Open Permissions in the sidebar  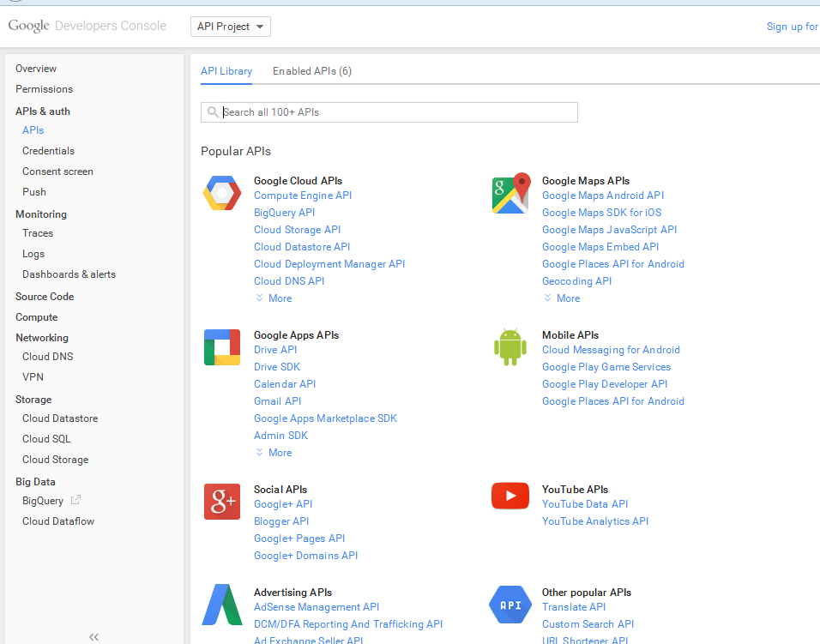click(x=44, y=89)
